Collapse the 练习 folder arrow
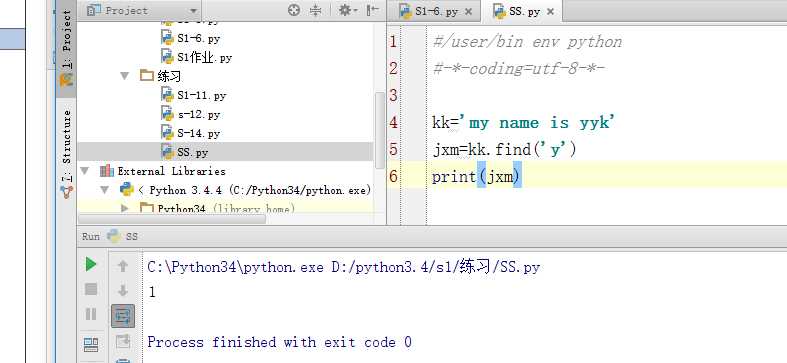Viewport: 787px width, 363px height. (x=125, y=76)
